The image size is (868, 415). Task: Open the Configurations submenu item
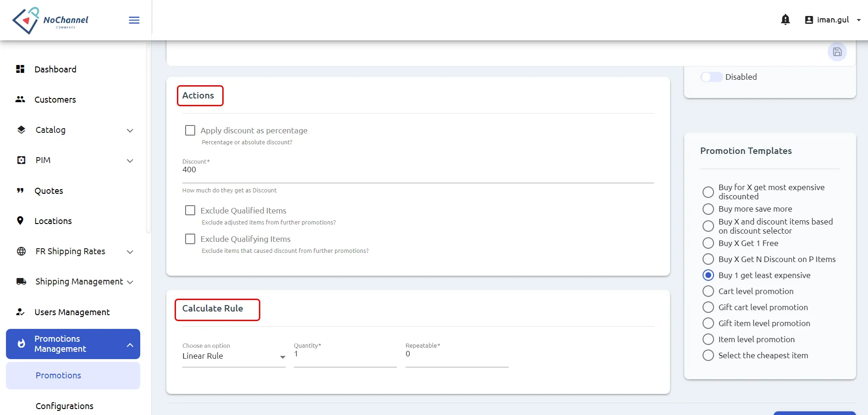[x=65, y=406]
